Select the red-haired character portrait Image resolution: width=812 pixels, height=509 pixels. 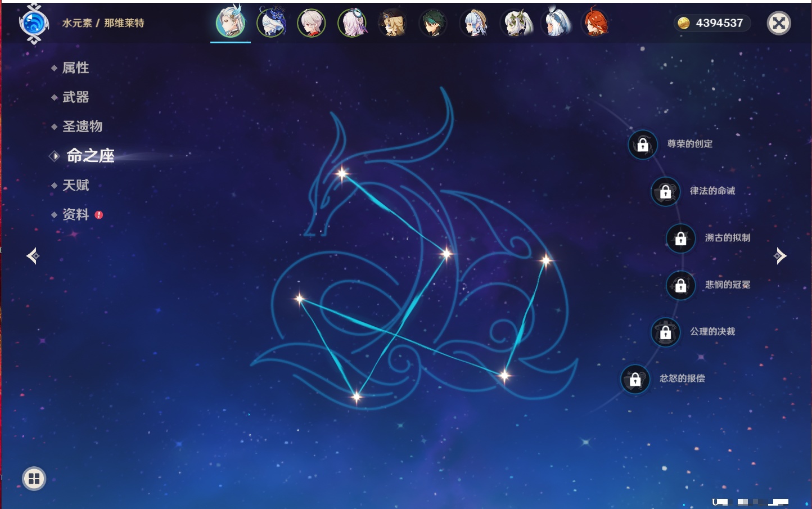[596, 24]
